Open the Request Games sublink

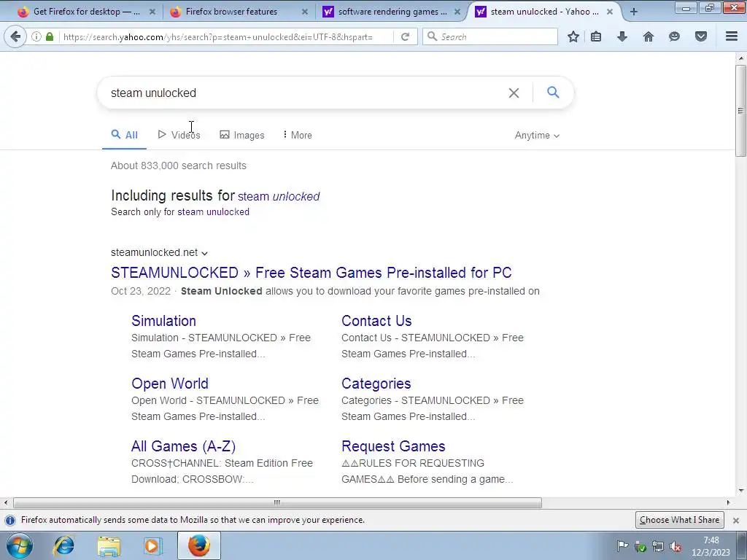pyautogui.click(x=393, y=447)
